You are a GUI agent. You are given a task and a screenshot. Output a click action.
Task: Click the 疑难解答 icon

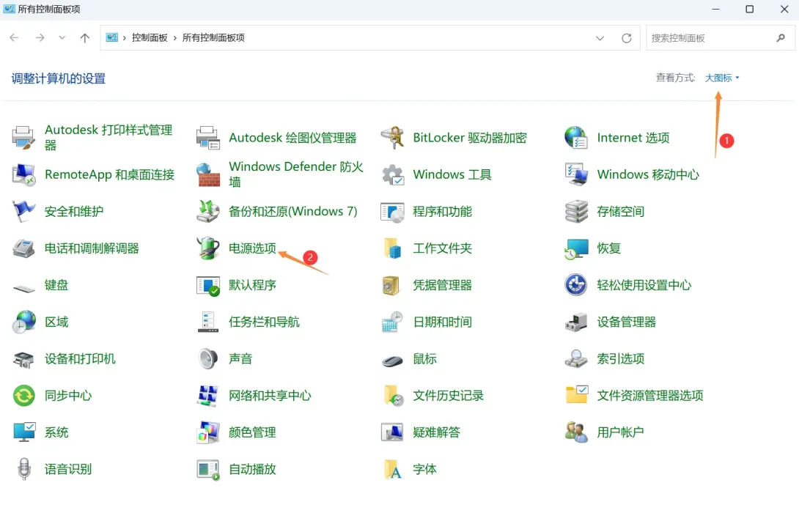click(392, 432)
